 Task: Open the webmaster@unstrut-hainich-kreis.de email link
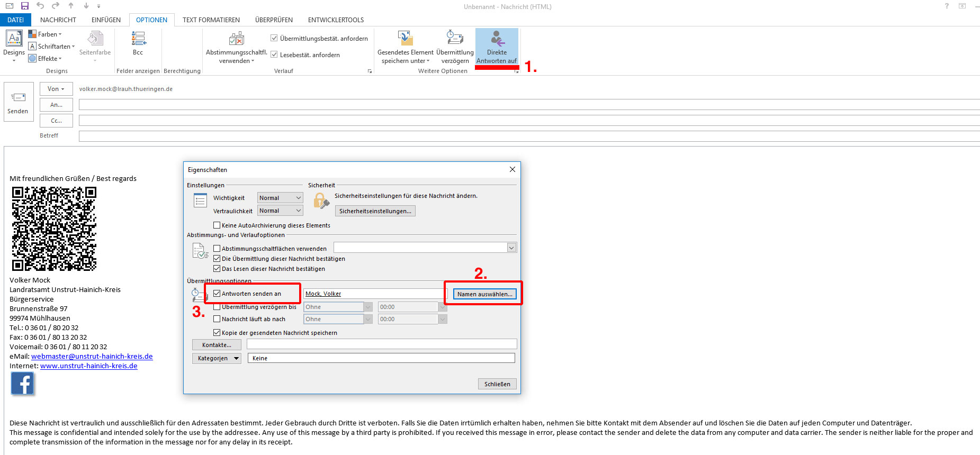tap(92, 357)
